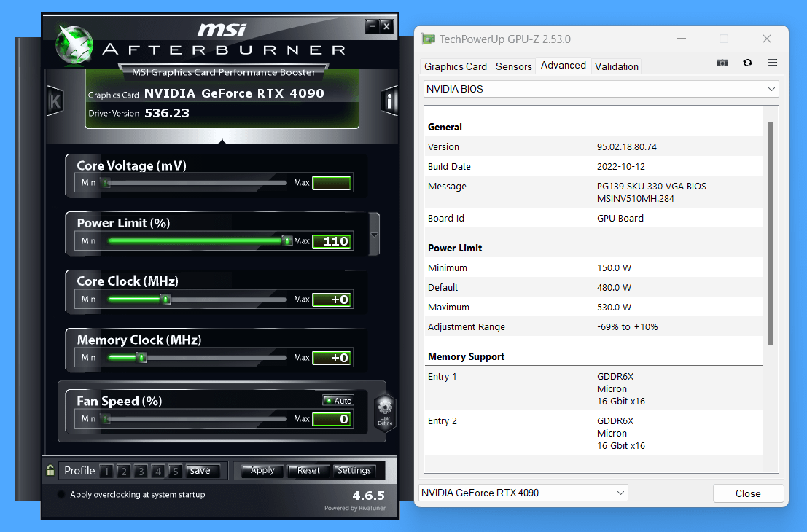Viewport: 807px width, 532px height.
Task: Click the Default power value 480.0 W
Action: pos(614,287)
